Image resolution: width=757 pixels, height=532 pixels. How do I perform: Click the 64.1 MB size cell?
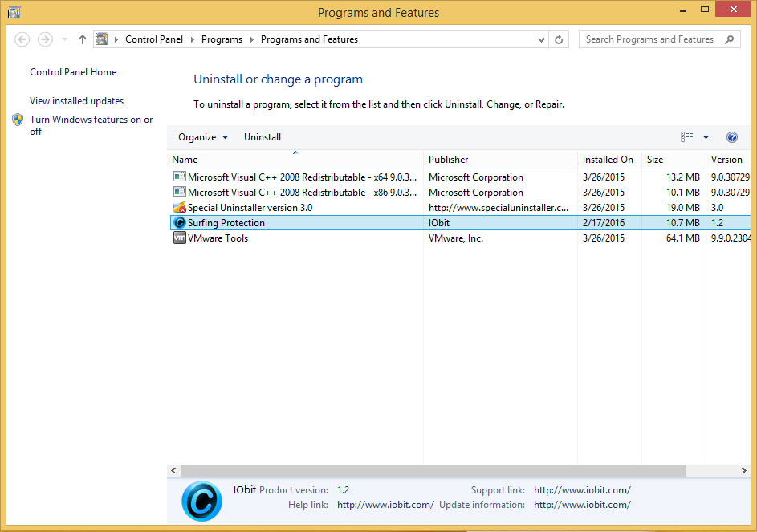click(682, 238)
